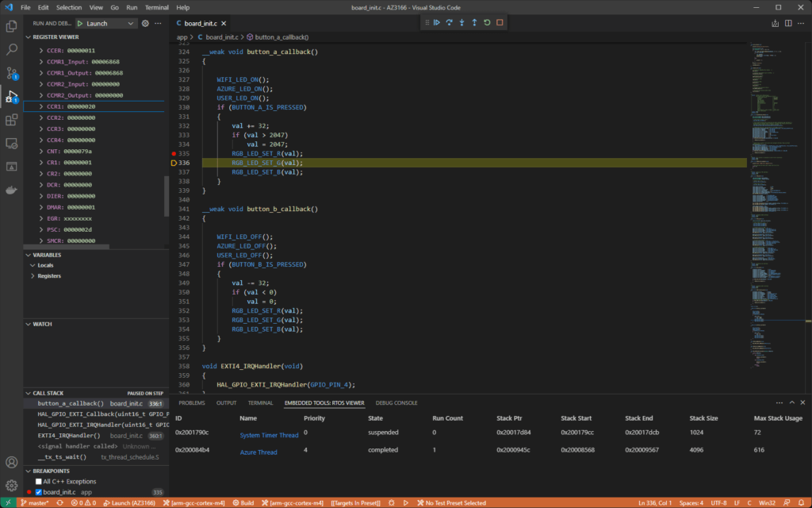Disable the board_init.c breakpoint checkbox
Viewport: 812px width, 508px height.
pyautogui.click(x=37, y=492)
